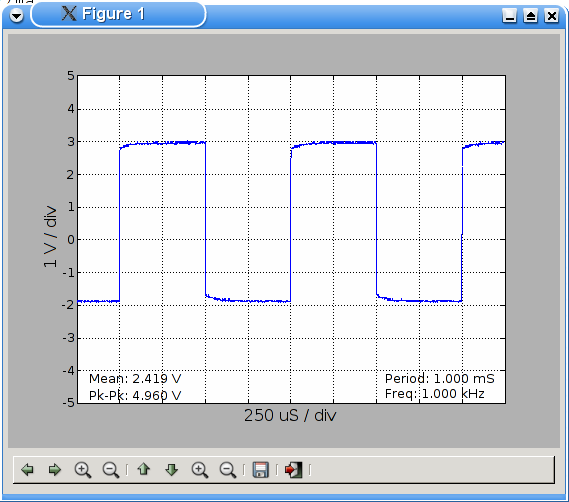
Task: Select the Figure 1 title tab
Action: coord(118,15)
